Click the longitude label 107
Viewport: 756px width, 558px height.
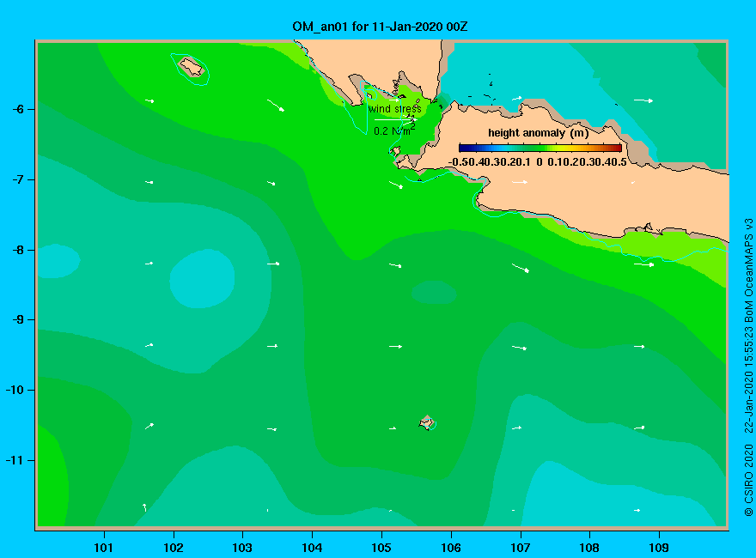pos(521,548)
